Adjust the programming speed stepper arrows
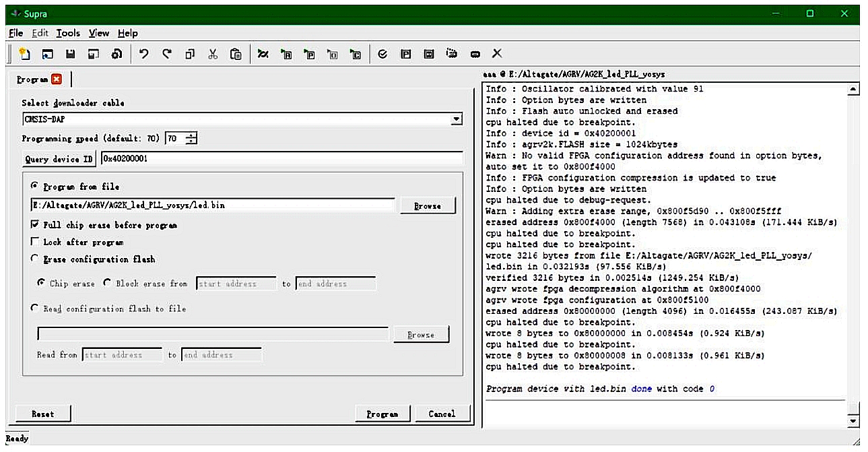868x452 pixels. pos(191,138)
